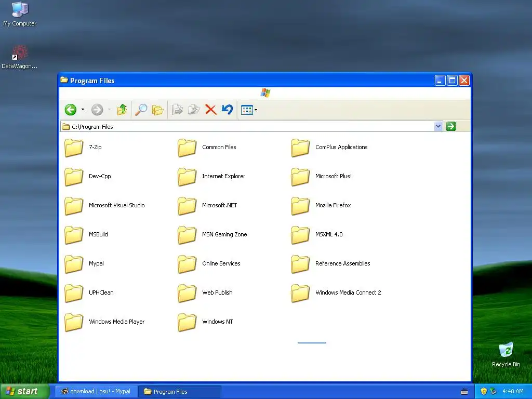
Task: Click the Recycle Bin desktop icon
Action: [506, 354]
